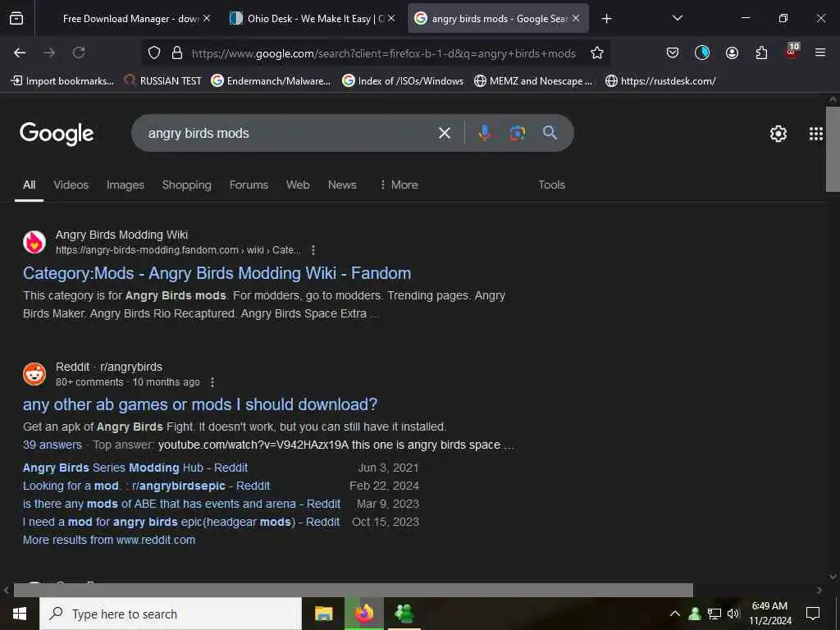
Task: Open the Google apps grid
Action: click(816, 134)
